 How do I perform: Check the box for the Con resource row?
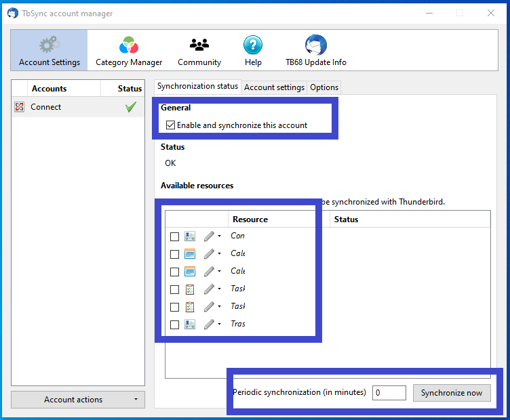pyautogui.click(x=175, y=236)
